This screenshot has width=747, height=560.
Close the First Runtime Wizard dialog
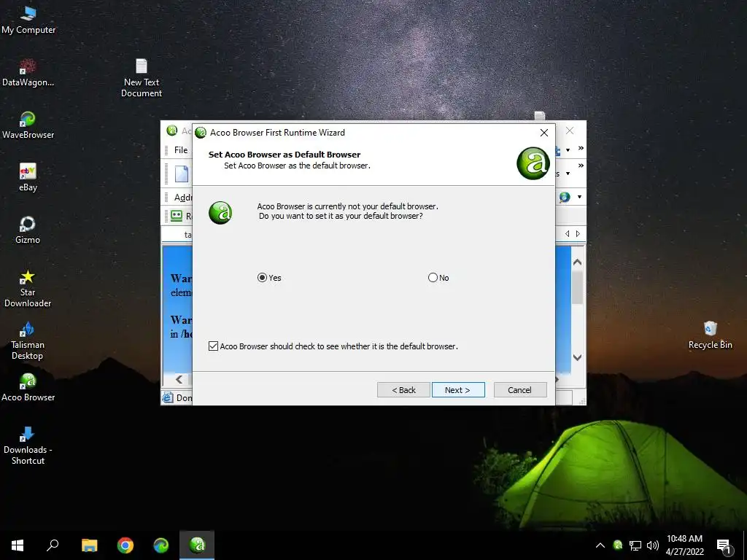[x=544, y=133]
